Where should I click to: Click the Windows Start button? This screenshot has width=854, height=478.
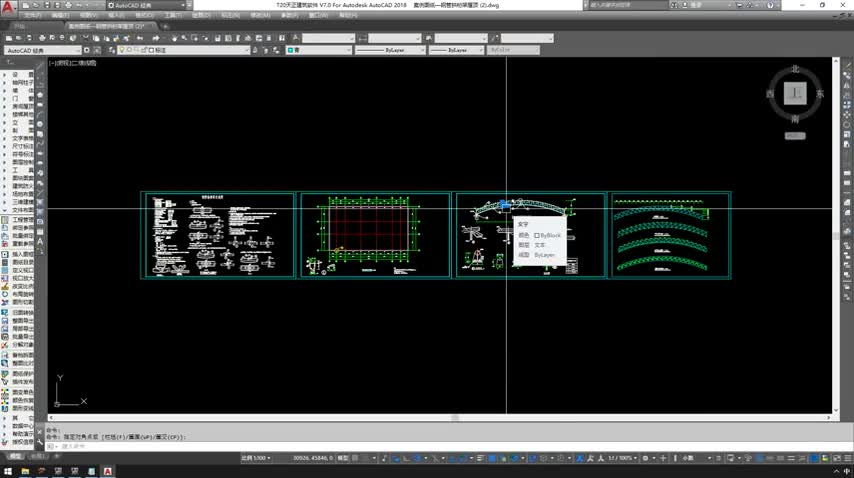(8, 471)
